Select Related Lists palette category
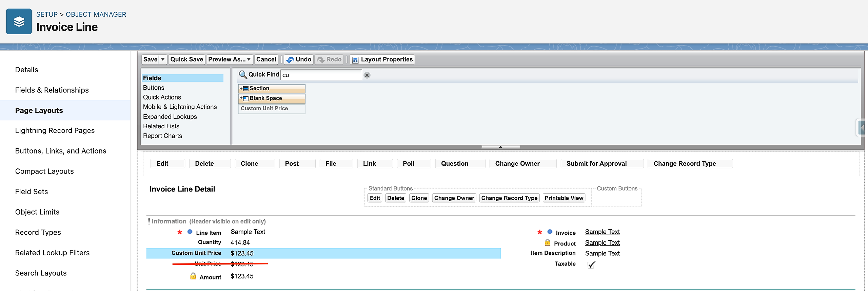Viewport: 868px width, 291px height. pyautogui.click(x=161, y=126)
